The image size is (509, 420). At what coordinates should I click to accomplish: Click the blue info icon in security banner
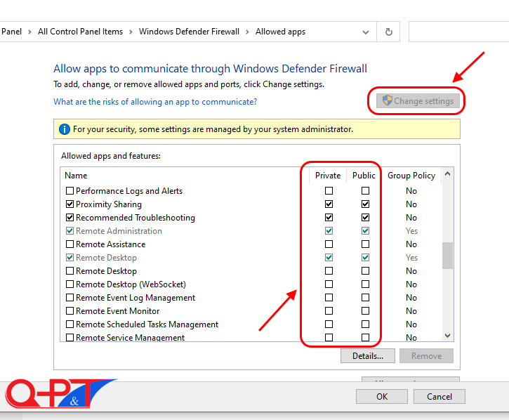(x=65, y=129)
